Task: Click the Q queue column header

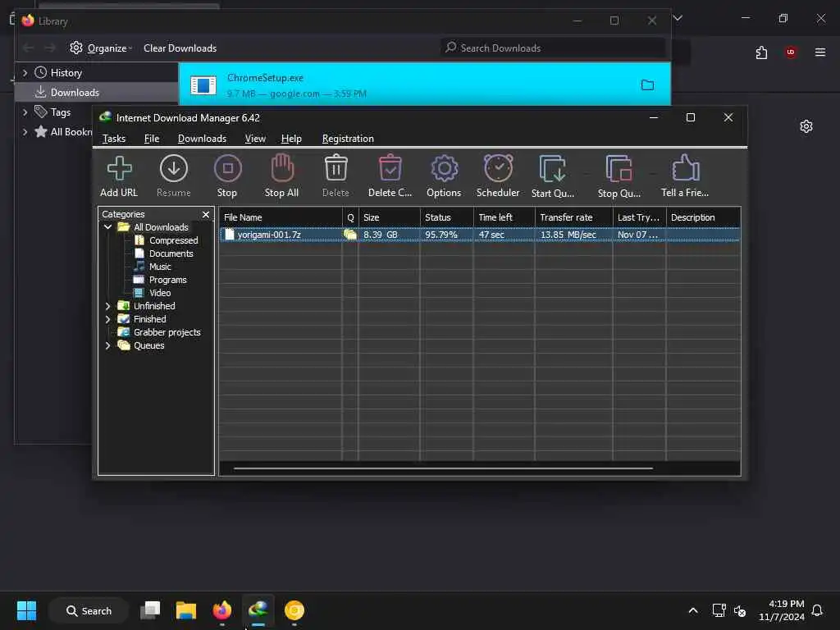Action: pos(350,217)
